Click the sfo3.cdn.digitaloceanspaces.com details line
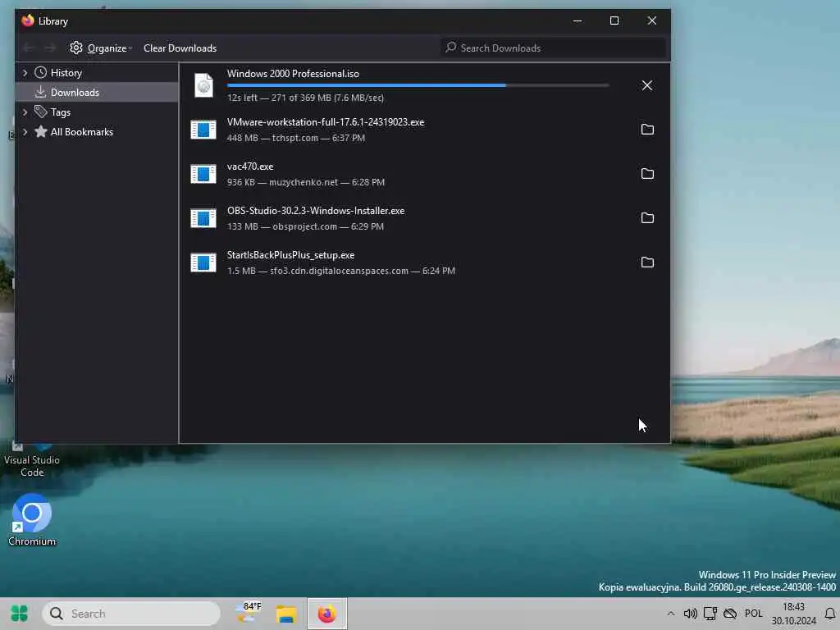This screenshot has width=840, height=630. pos(340,271)
